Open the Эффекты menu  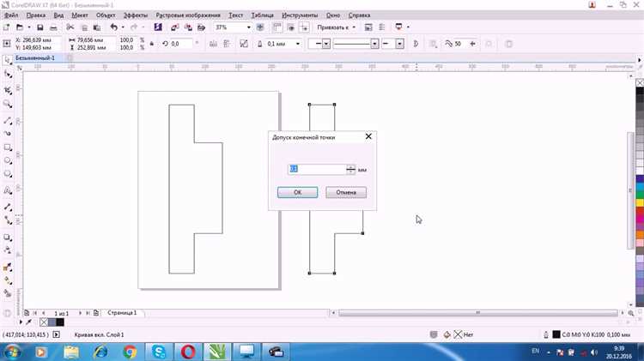tap(135, 15)
